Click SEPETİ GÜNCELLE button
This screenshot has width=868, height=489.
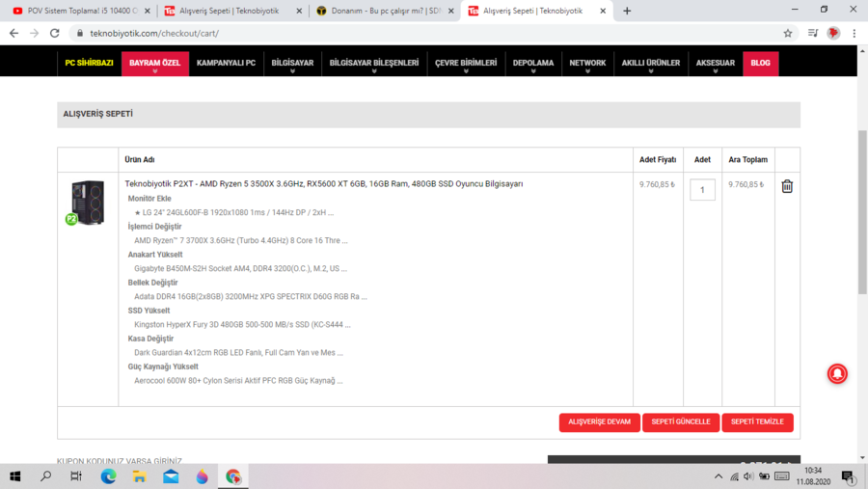point(680,422)
